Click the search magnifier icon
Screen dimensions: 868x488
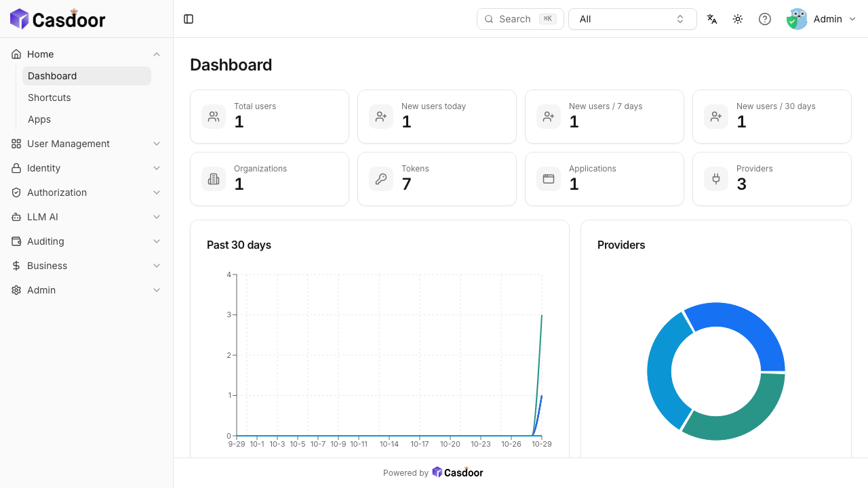[x=489, y=19]
